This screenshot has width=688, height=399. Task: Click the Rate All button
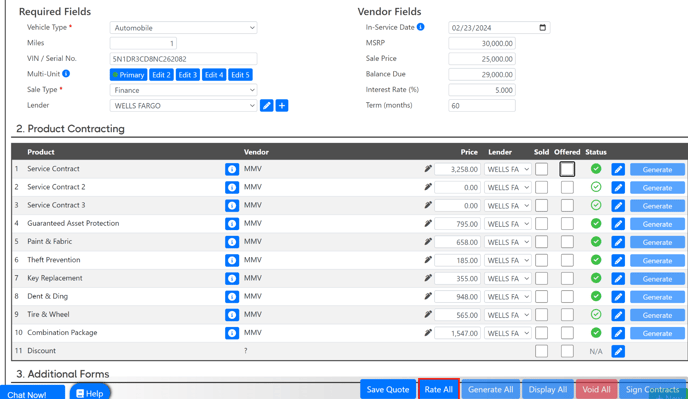tap(438, 389)
